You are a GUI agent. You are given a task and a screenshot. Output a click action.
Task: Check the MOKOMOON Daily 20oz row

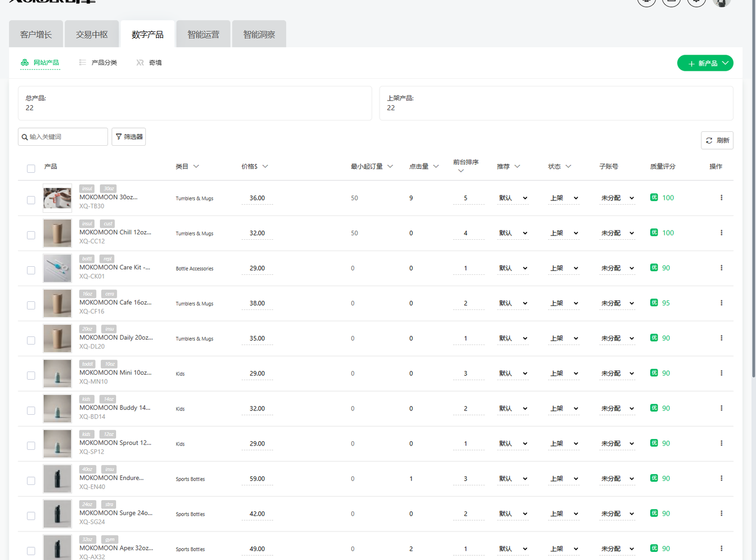click(x=31, y=340)
